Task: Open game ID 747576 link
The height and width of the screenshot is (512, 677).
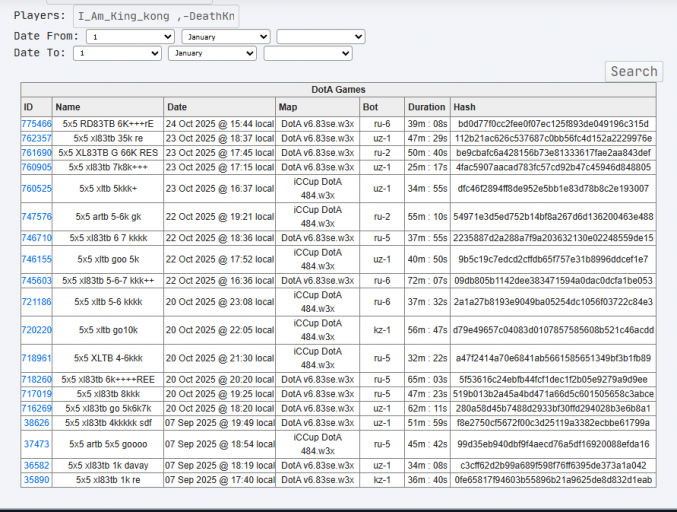Action: tap(36, 217)
